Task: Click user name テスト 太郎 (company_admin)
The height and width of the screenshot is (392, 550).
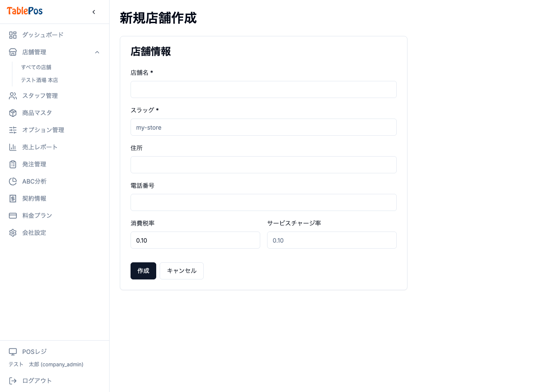Action: click(x=46, y=365)
